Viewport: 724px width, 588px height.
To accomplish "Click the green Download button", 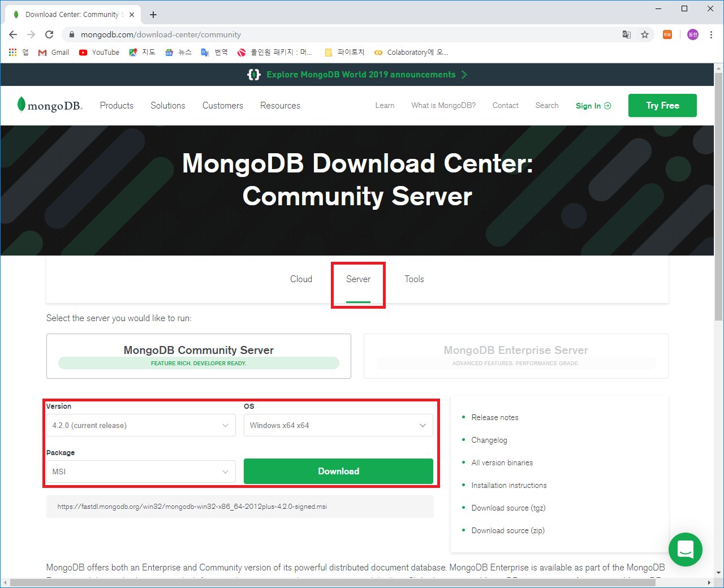I will tap(338, 471).
